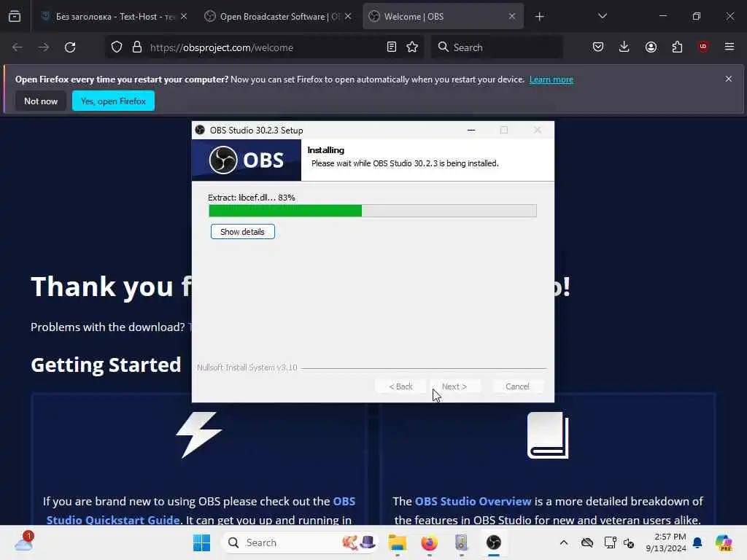Screen dimensions: 747x560
Task: Click the 'Getting Started' heading
Action: [106, 365]
